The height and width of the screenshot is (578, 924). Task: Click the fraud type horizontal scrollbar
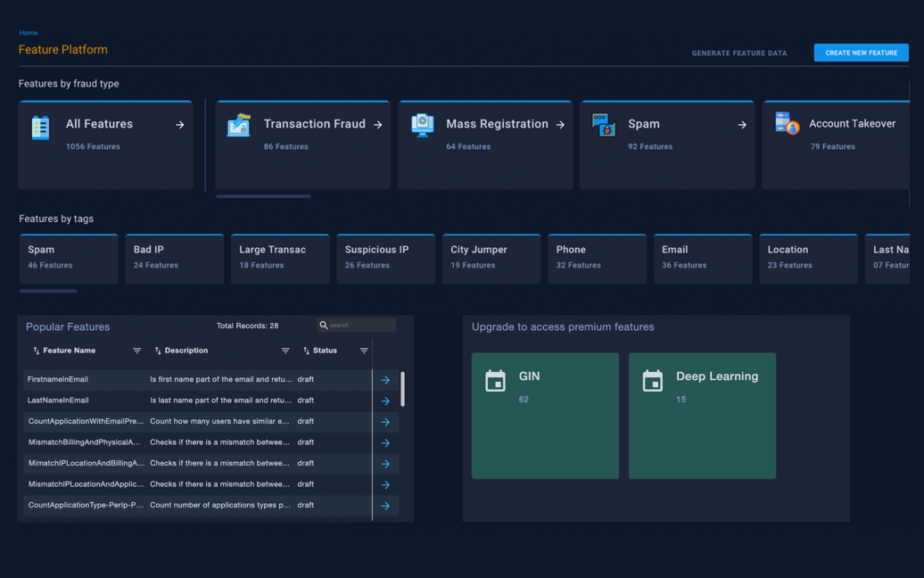tap(263, 196)
